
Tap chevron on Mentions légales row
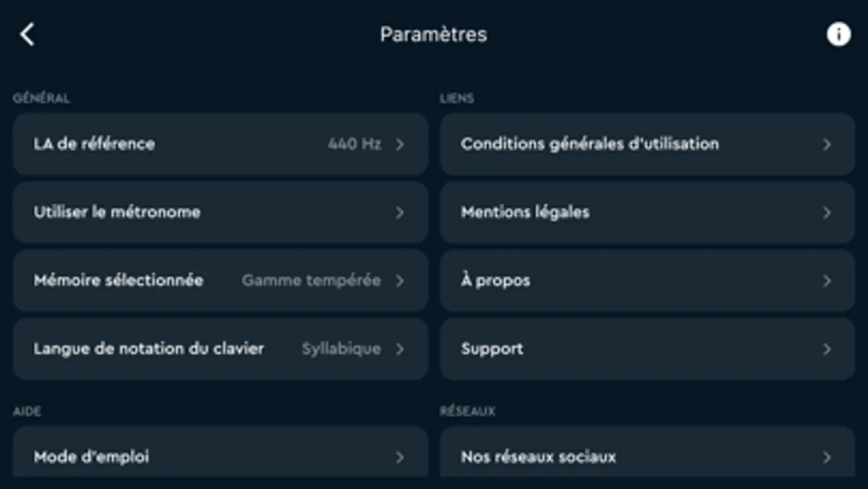tap(827, 212)
